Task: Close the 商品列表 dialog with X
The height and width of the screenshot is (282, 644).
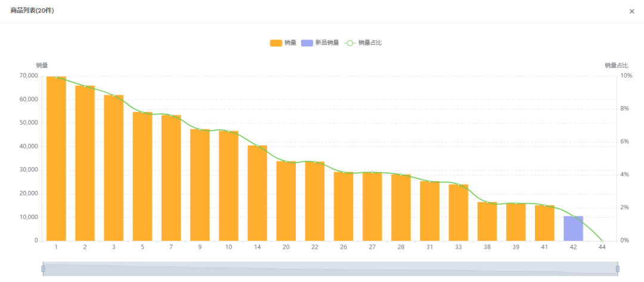Action: pos(631,11)
